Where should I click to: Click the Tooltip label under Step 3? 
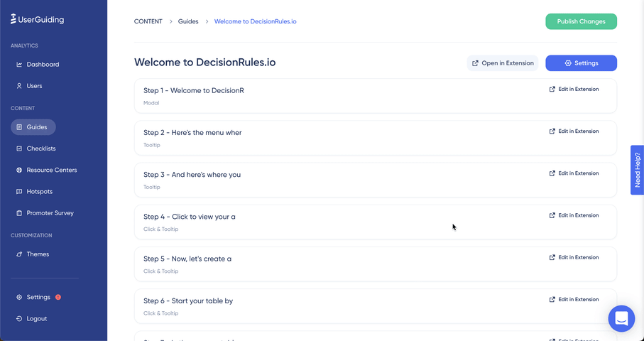coord(152,187)
